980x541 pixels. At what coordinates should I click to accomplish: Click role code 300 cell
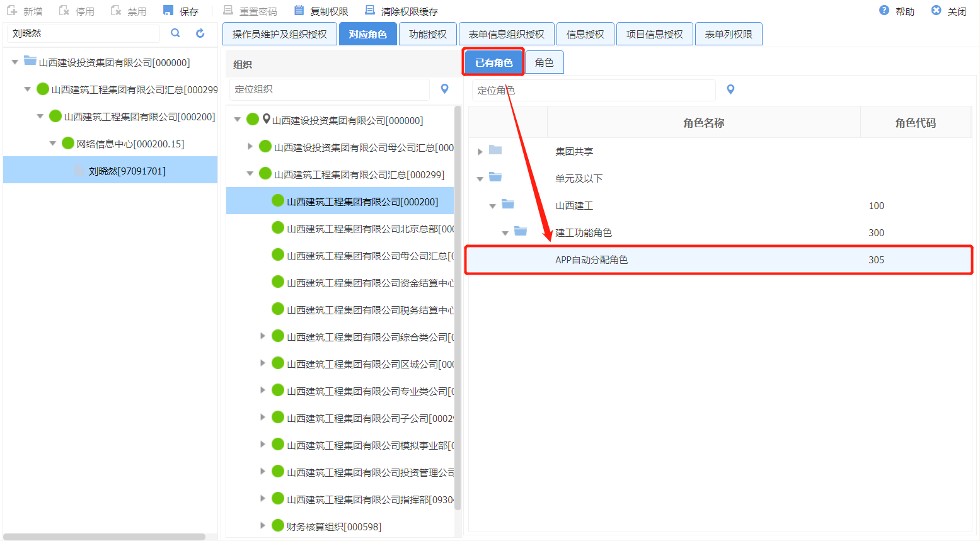pyautogui.click(x=877, y=232)
